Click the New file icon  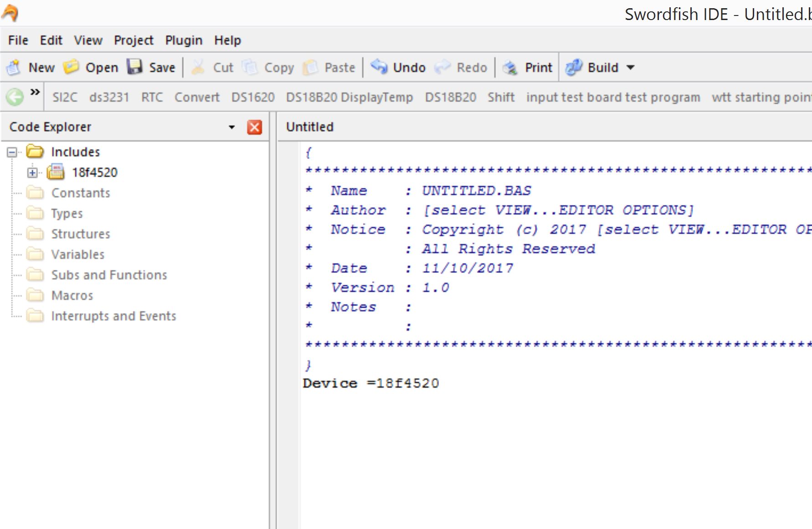[x=14, y=67]
